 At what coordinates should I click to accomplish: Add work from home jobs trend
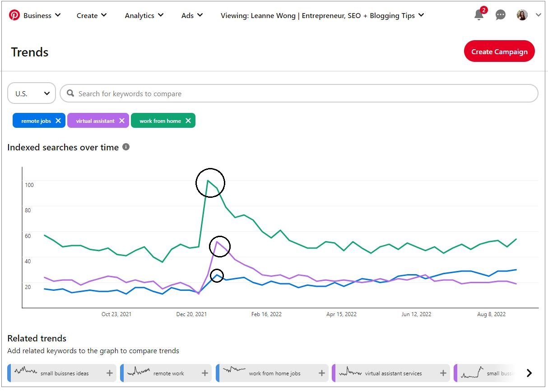(x=322, y=373)
